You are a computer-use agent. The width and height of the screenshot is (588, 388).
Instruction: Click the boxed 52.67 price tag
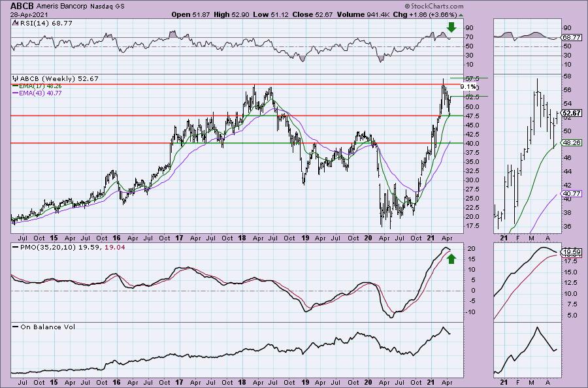pos(572,113)
